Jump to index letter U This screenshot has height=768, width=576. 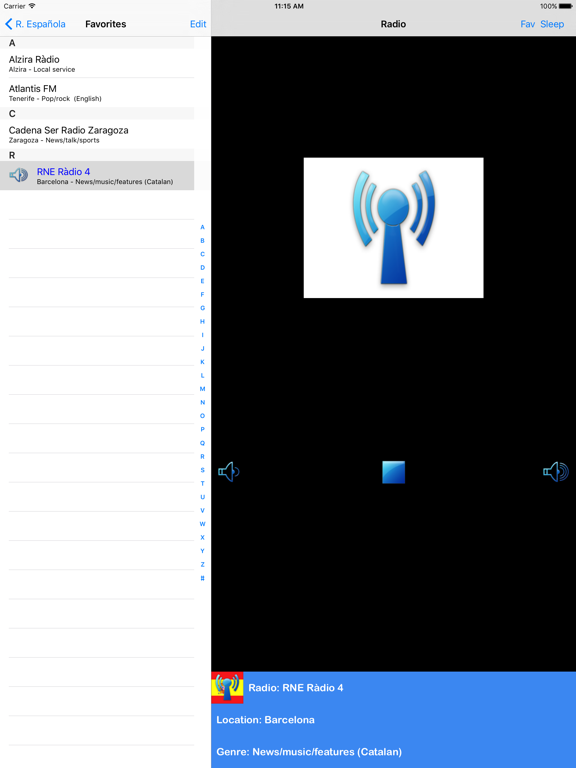[x=202, y=497]
